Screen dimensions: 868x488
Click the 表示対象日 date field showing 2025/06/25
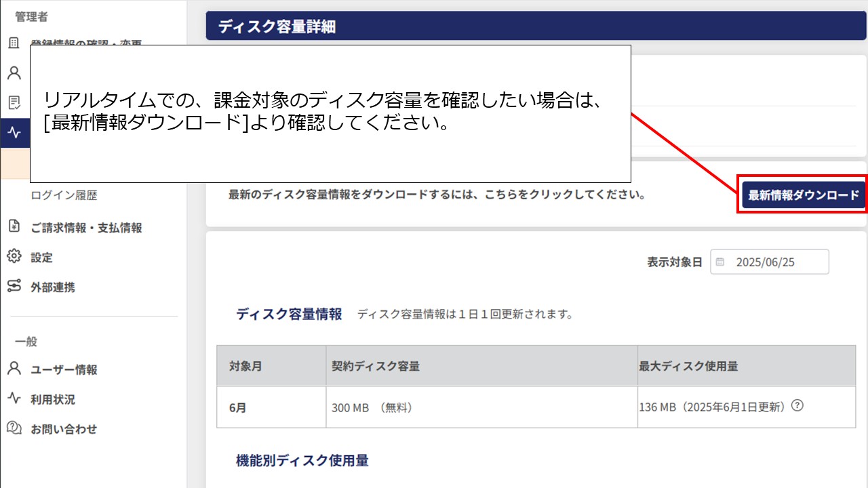click(770, 262)
